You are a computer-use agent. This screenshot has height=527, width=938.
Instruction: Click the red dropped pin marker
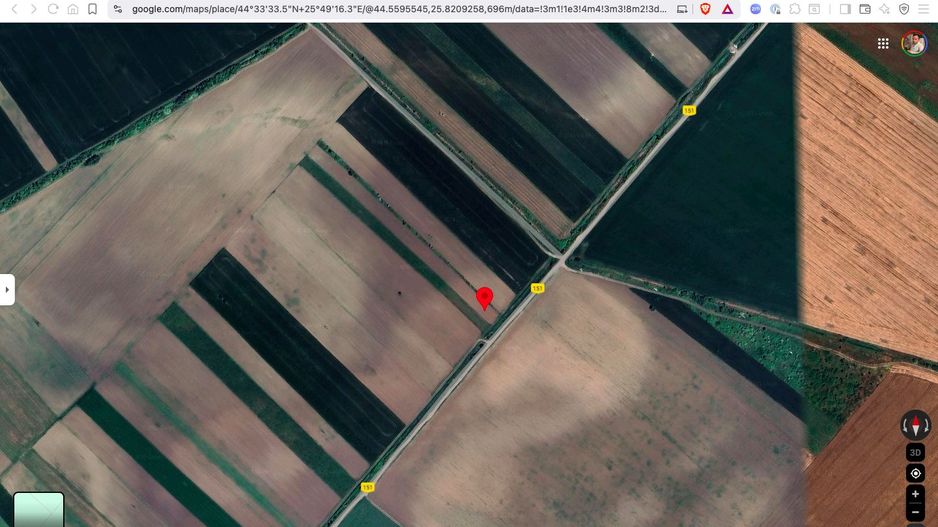click(x=485, y=298)
